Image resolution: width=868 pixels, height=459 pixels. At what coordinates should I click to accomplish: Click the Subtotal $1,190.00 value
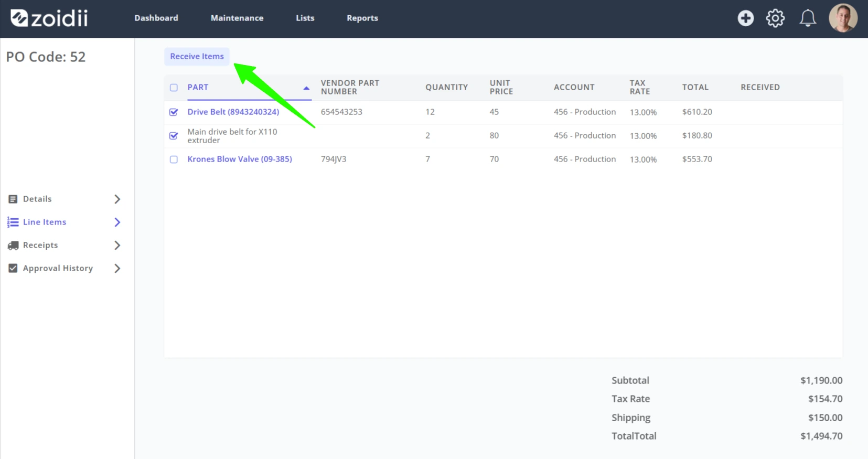pos(821,380)
